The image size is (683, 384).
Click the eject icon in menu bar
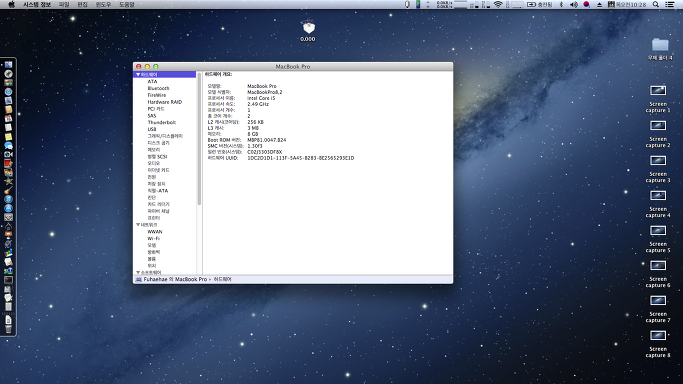[599, 4]
